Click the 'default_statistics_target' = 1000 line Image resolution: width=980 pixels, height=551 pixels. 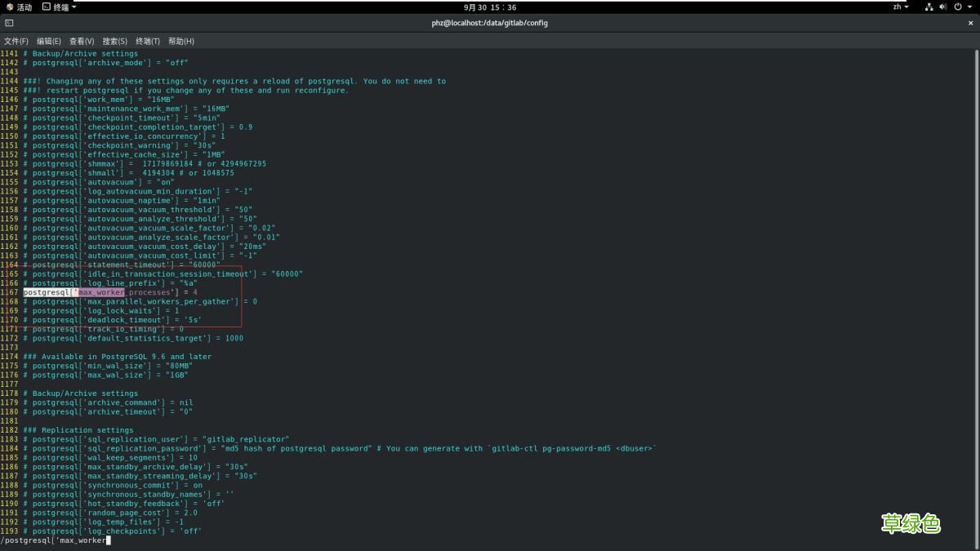(x=133, y=338)
